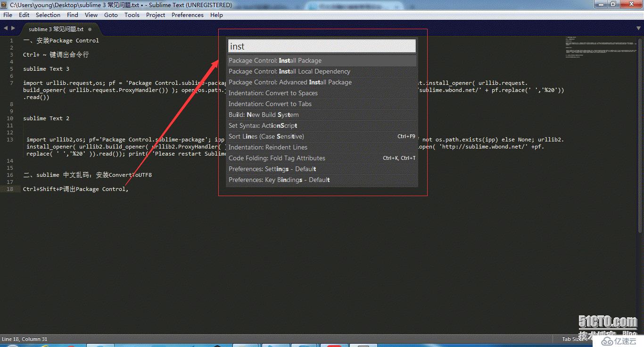
Task: Click the Sublime Text title bar icon
Action: tap(5, 5)
